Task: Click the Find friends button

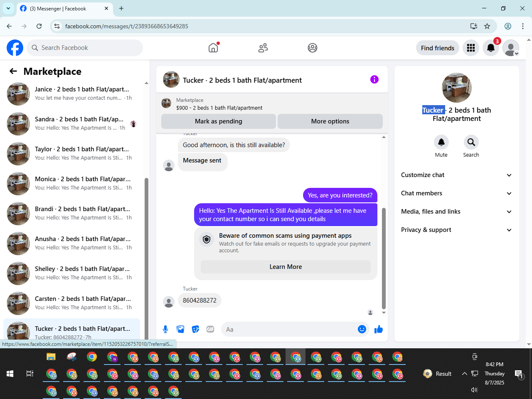Action: 438,48
